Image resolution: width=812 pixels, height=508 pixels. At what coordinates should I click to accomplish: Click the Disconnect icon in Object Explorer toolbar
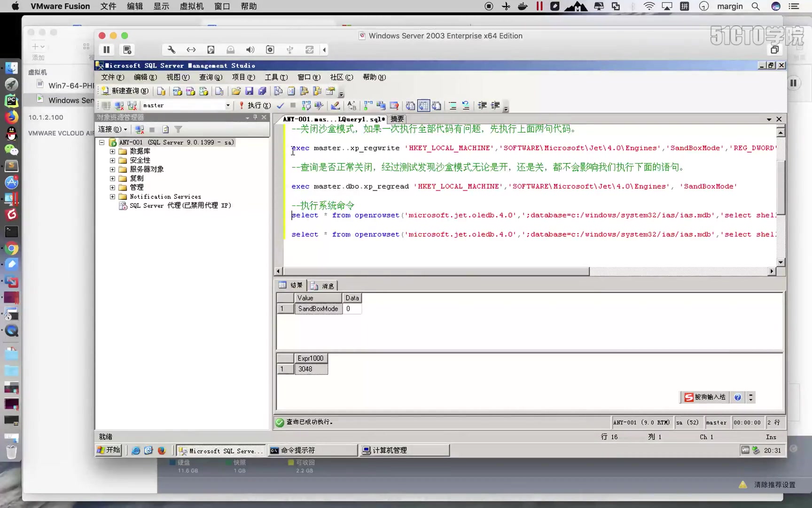pyautogui.click(x=140, y=129)
